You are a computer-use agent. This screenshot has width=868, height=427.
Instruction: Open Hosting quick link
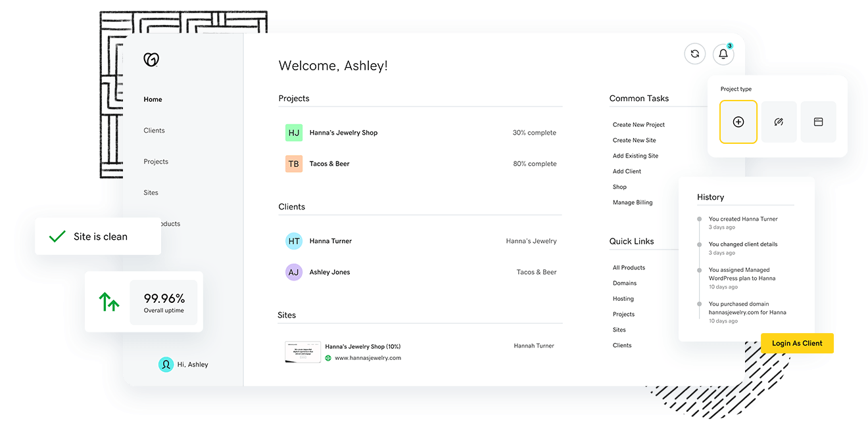click(x=623, y=299)
